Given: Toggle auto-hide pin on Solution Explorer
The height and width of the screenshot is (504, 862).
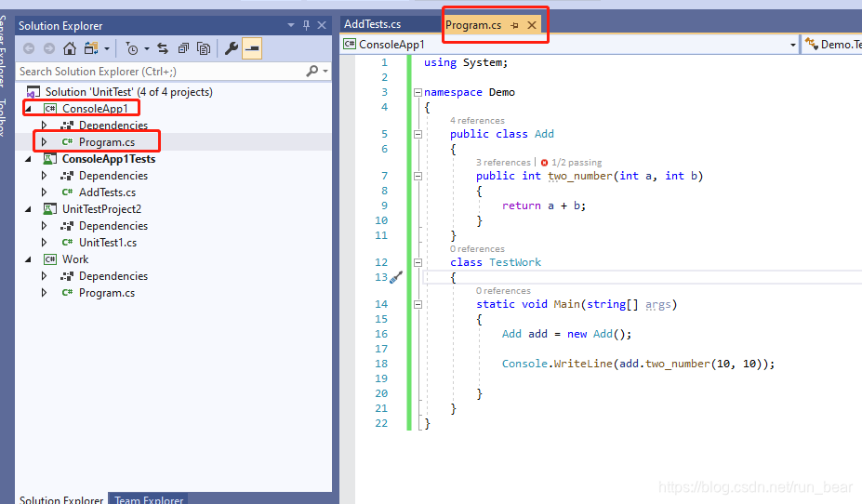Looking at the screenshot, I should 306,25.
